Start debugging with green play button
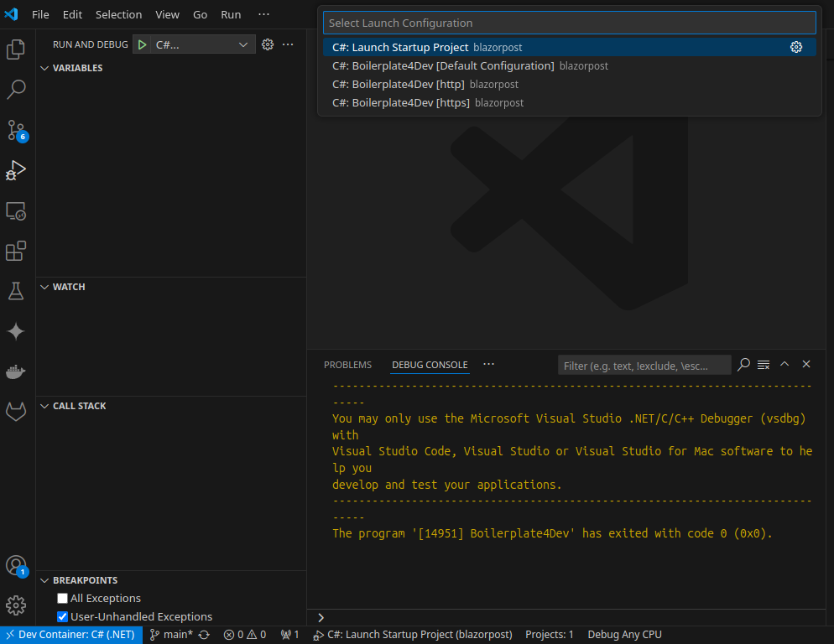 pyautogui.click(x=142, y=44)
